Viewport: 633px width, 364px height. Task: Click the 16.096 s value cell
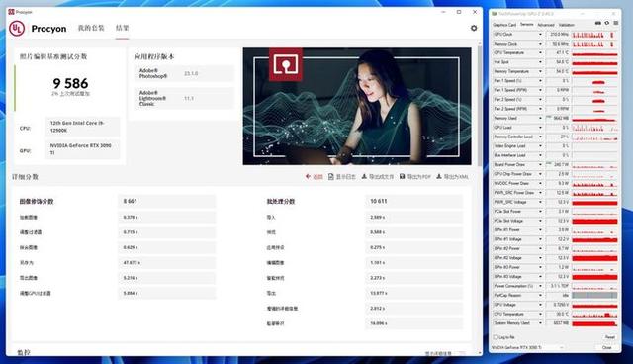coord(413,323)
